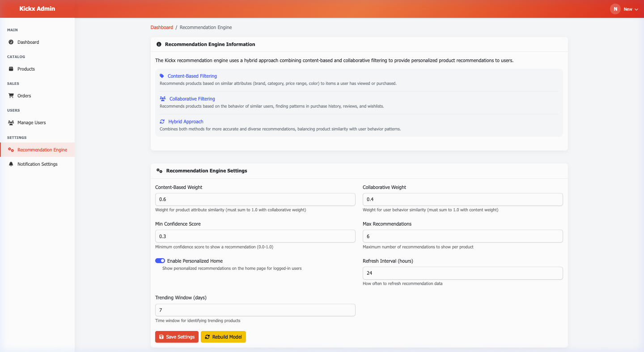
Task: Click the user avatar circle labeled N
Action: coord(615,9)
